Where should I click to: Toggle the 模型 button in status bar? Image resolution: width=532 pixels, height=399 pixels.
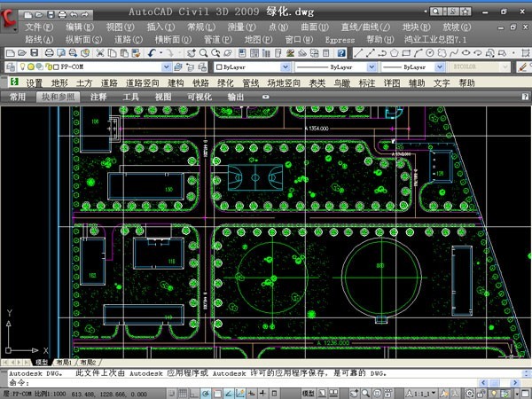(309, 392)
